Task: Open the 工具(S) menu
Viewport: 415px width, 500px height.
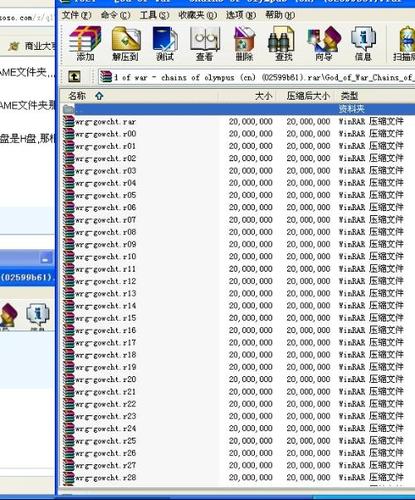Action: pyautogui.click(x=154, y=15)
